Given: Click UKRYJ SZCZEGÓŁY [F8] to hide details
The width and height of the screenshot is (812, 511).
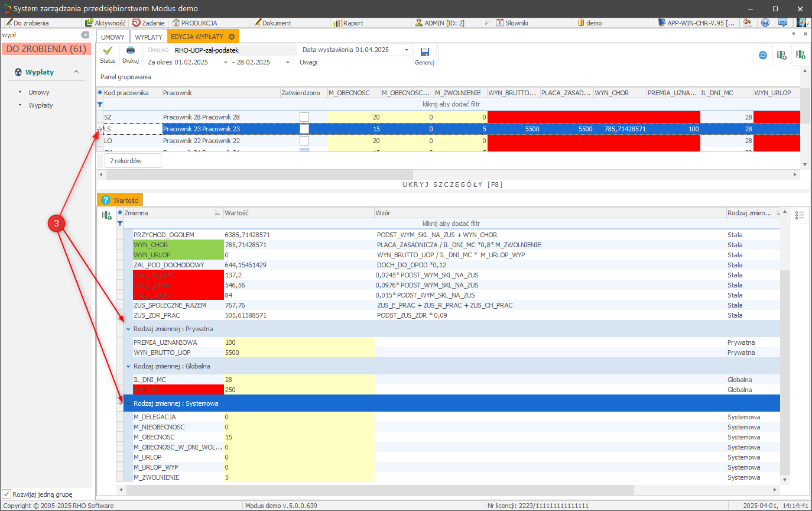Looking at the screenshot, I should click(x=453, y=185).
